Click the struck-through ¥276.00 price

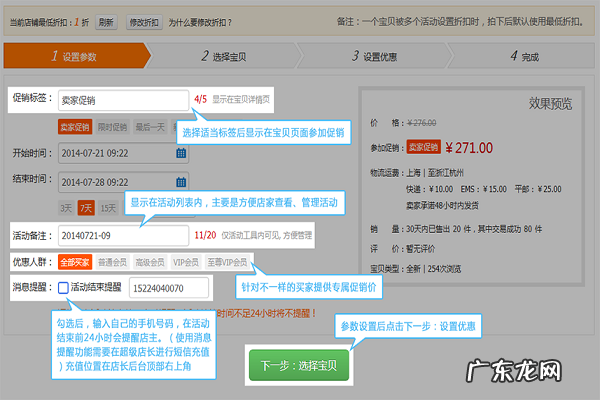tap(421, 123)
